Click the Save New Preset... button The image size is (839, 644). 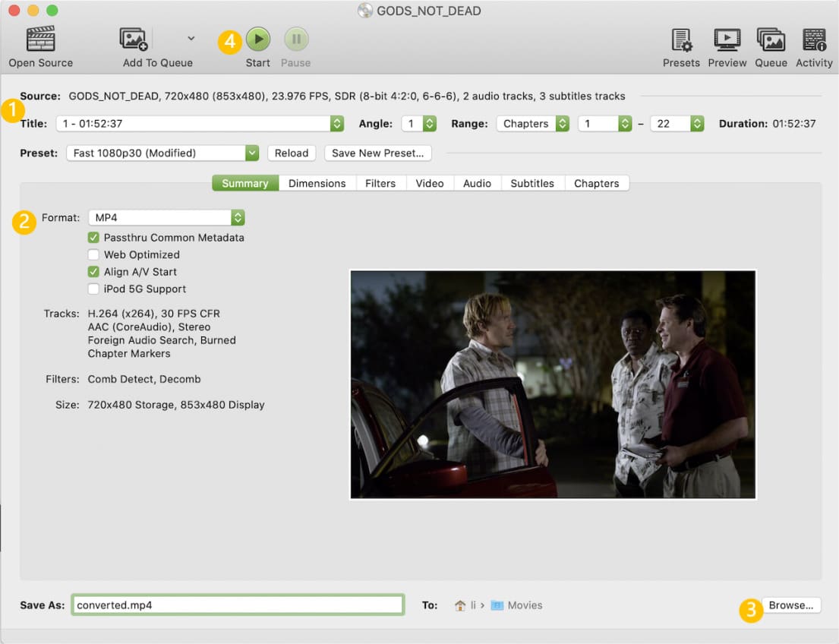point(377,153)
